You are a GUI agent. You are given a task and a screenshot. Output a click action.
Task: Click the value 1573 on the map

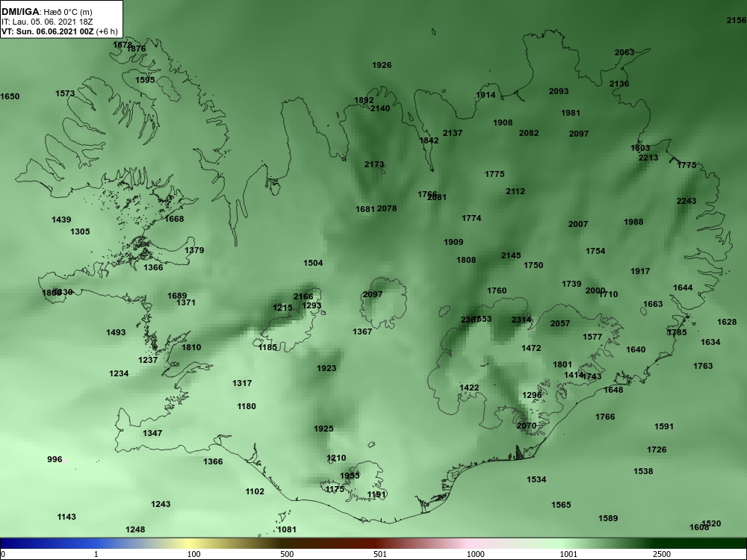[x=65, y=93]
